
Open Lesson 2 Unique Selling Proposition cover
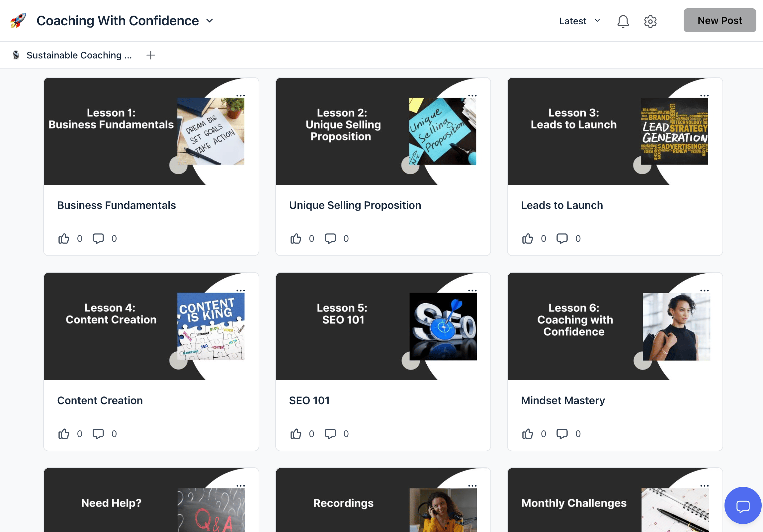coord(383,132)
